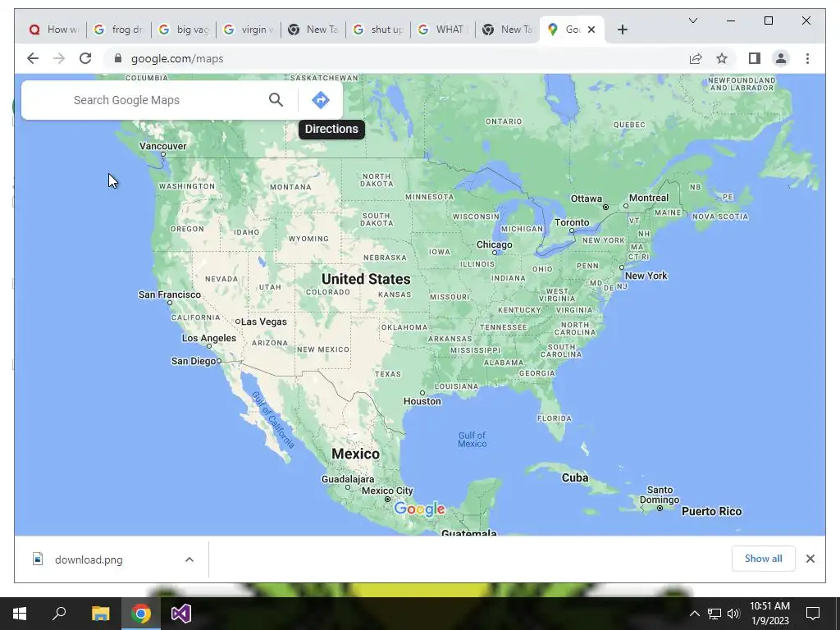
Task: Go back using browser back arrow
Action: (33, 58)
